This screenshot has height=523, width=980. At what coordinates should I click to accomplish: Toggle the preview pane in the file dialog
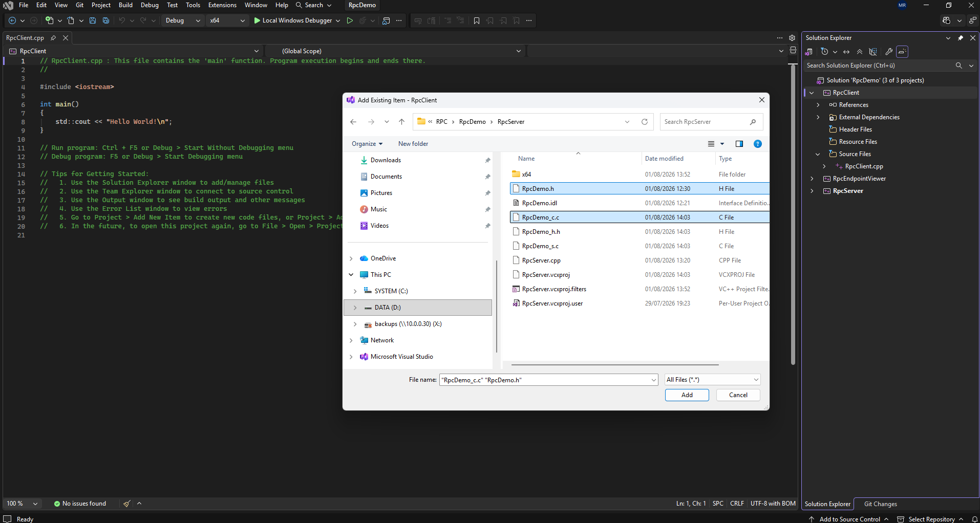[x=739, y=144]
